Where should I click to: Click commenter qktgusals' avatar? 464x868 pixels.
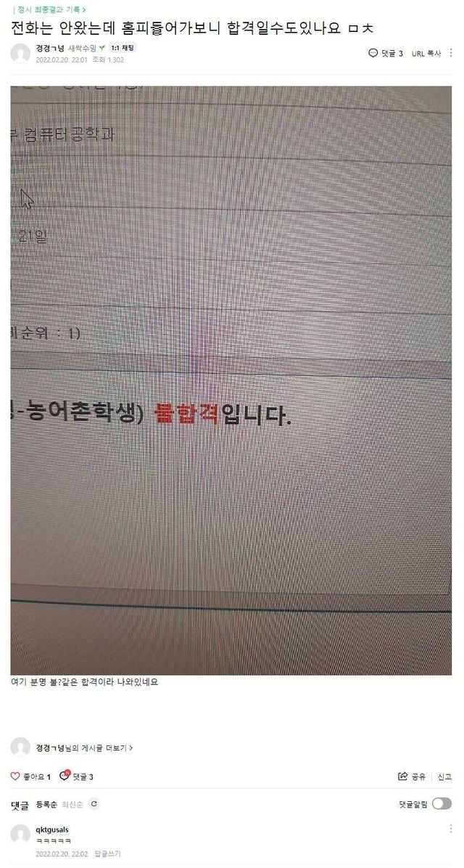[20, 834]
